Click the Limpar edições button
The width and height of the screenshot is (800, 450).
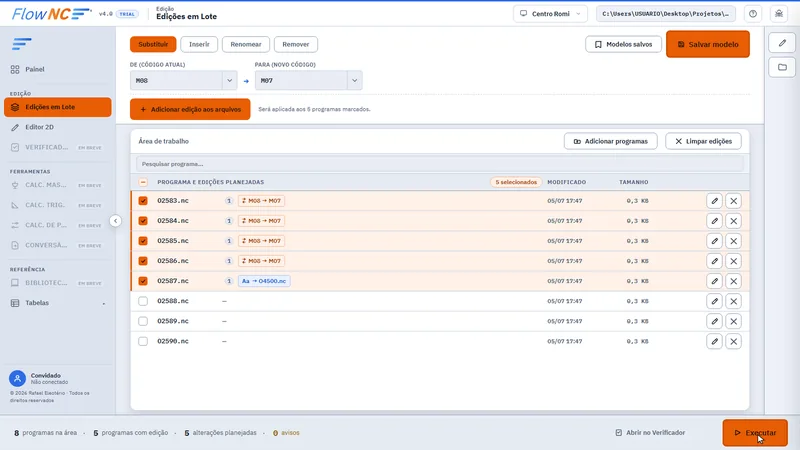click(x=703, y=141)
